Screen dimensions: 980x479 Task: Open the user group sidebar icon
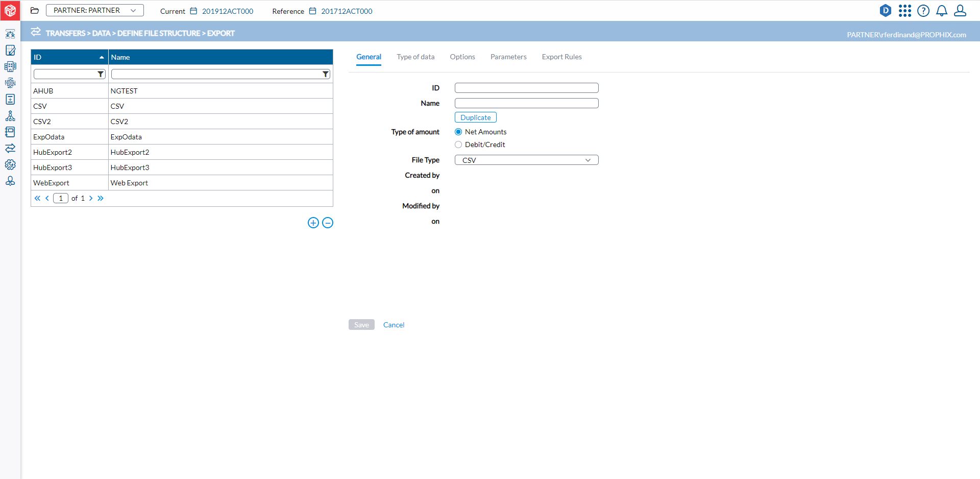[10, 181]
